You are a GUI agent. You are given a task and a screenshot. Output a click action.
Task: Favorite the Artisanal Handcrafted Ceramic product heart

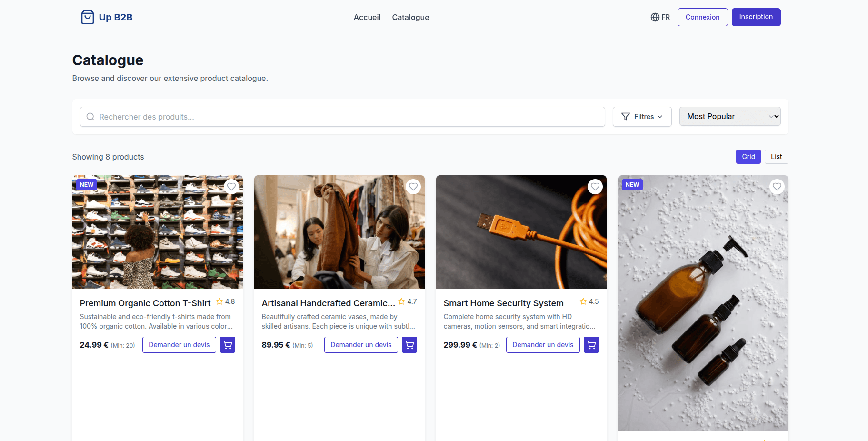[413, 187]
